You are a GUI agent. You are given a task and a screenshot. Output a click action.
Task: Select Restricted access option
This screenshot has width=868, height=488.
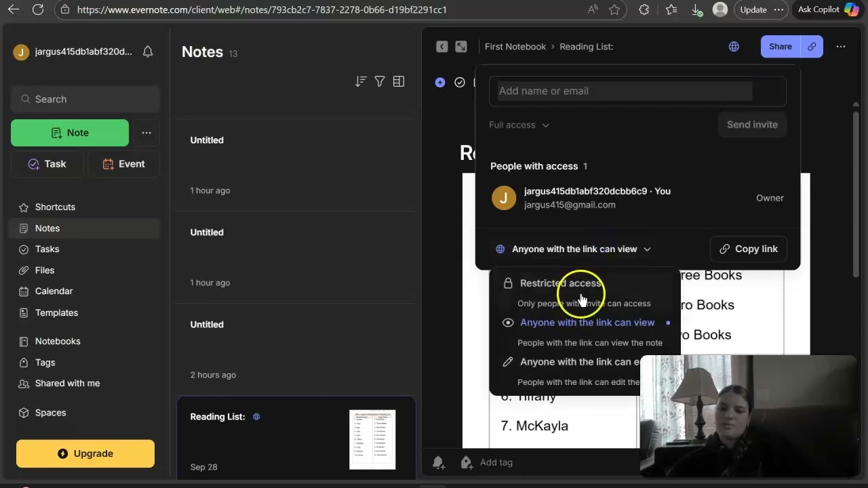pos(585,292)
